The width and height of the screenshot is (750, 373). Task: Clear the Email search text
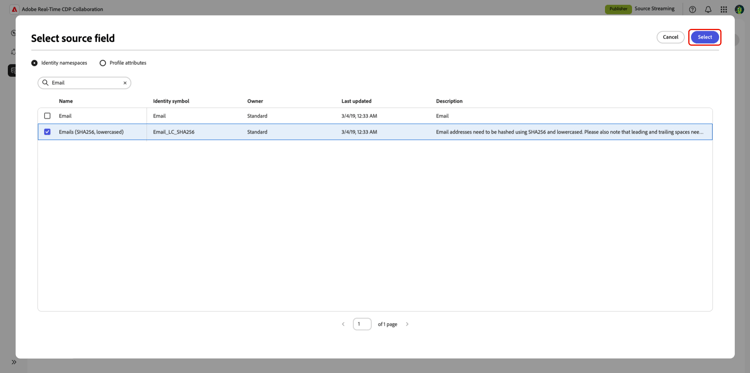[x=125, y=83]
